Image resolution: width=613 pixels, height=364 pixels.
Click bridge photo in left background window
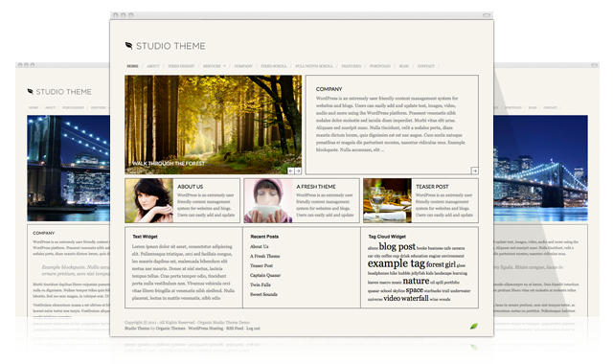point(68,169)
